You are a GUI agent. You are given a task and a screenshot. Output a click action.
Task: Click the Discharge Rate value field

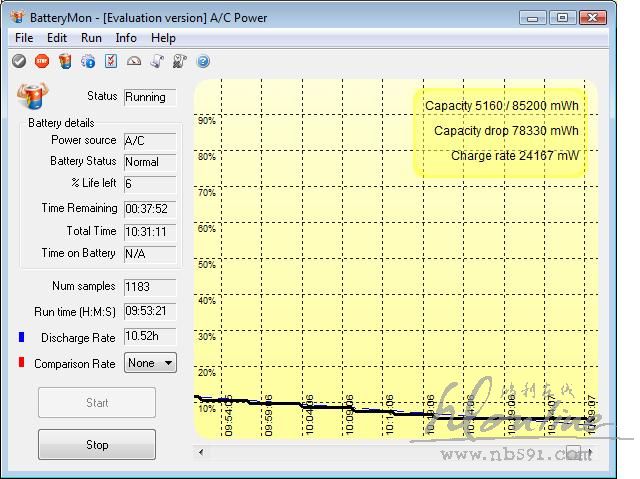click(x=150, y=337)
